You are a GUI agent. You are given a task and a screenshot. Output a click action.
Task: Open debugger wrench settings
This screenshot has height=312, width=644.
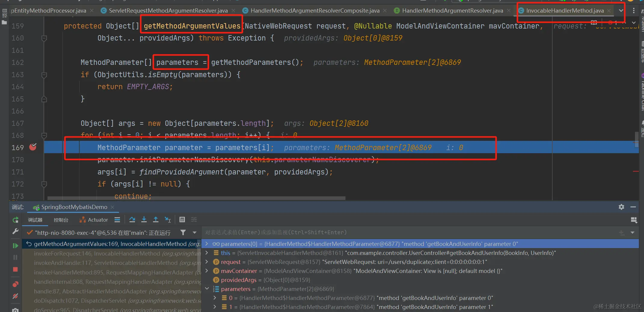15,231
